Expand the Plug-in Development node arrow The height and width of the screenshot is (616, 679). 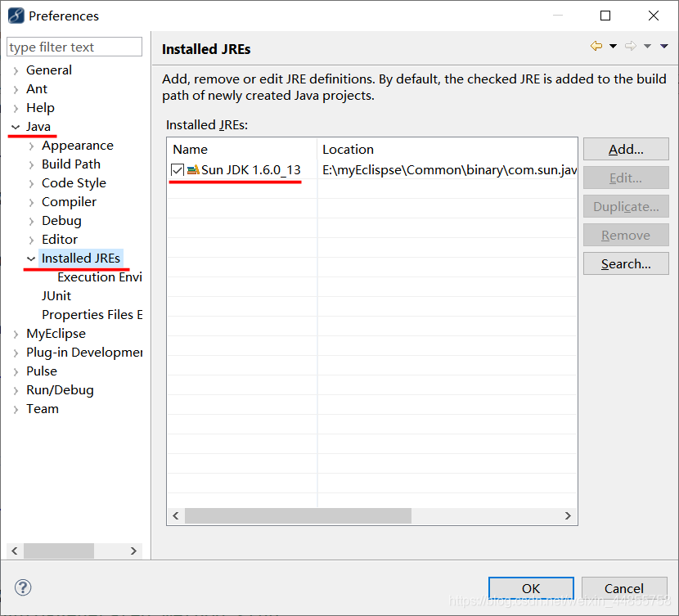pos(16,353)
